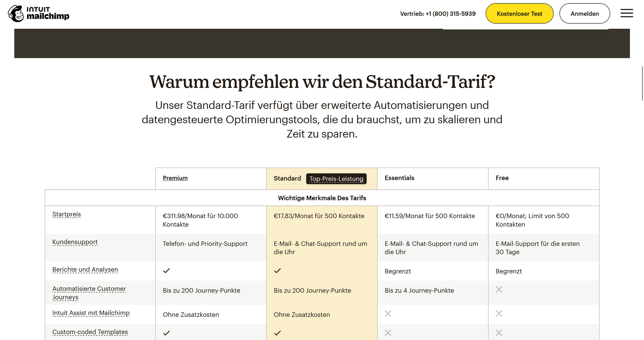Viewport: 644px width, 340px height.
Task: Click Standard checkmark for Custom-coded Templates
Action: point(277,333)
